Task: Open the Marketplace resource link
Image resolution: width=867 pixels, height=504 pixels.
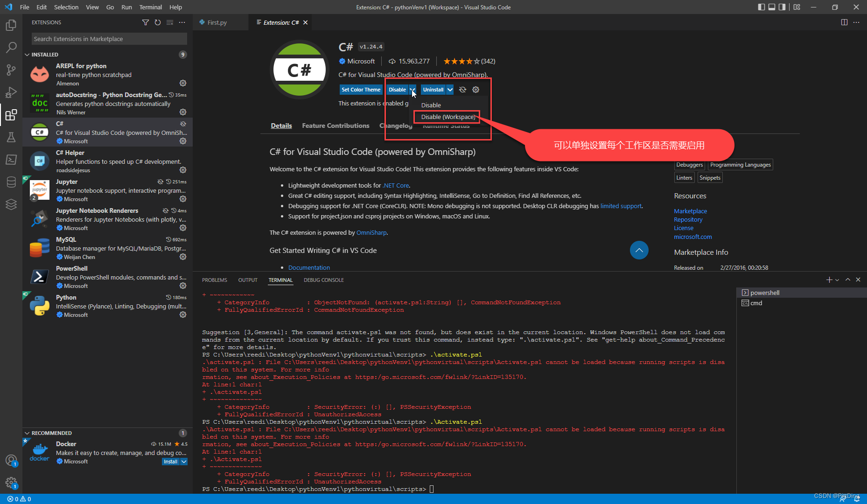Action: point(690,211)
